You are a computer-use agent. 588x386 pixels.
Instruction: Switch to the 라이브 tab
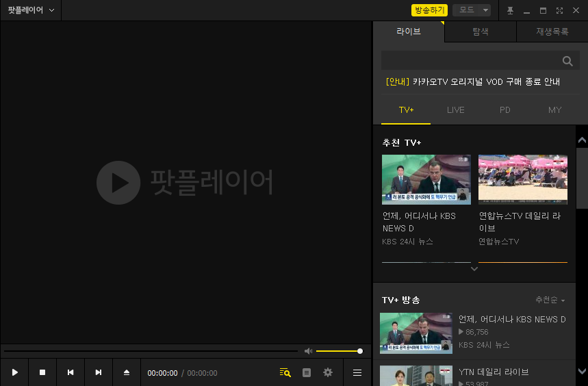coord(409,31)
